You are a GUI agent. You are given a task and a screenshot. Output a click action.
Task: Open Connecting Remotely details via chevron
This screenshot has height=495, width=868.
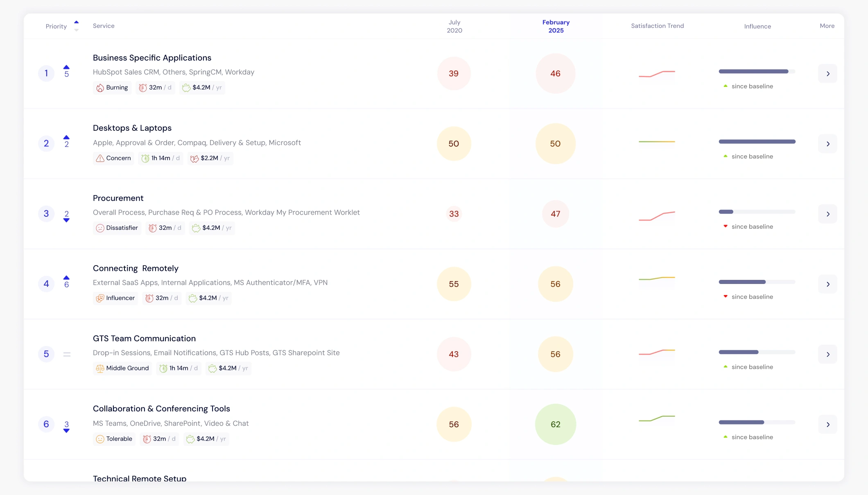point(827,284)
